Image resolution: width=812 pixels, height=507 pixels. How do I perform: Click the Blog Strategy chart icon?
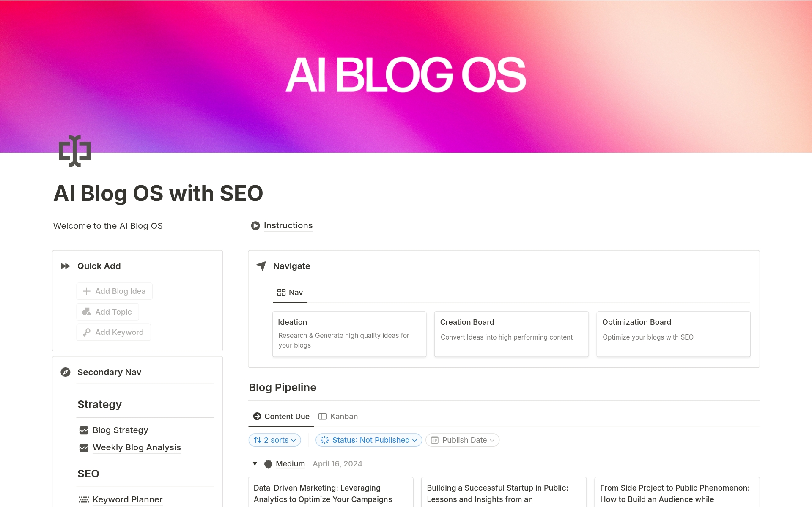(x=84, y=430)
